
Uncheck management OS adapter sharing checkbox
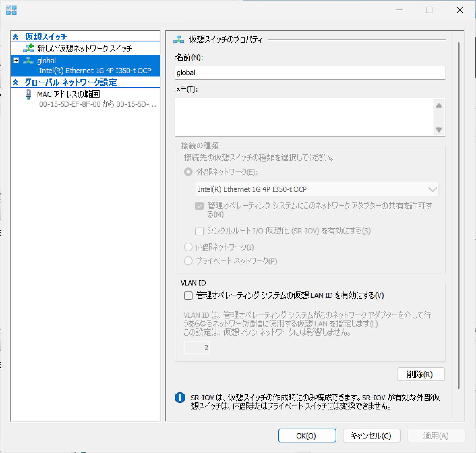point(199,206)
